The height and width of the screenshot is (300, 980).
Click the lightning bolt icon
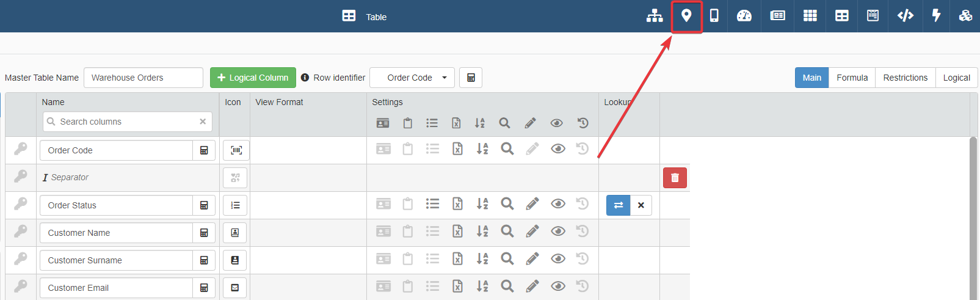tap(936, 16)
